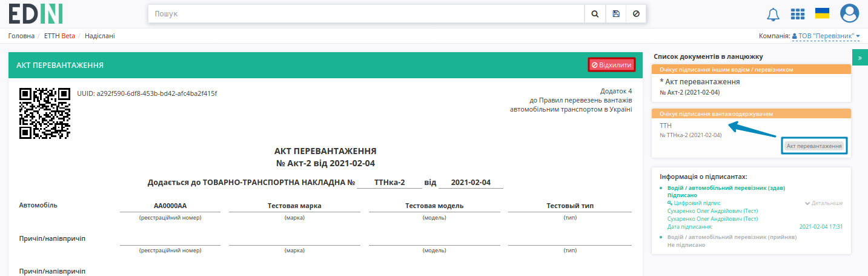Image resolution: width=868 pixels, height=276 pixels.
Task: Click the QR code image
Action: 45,113
